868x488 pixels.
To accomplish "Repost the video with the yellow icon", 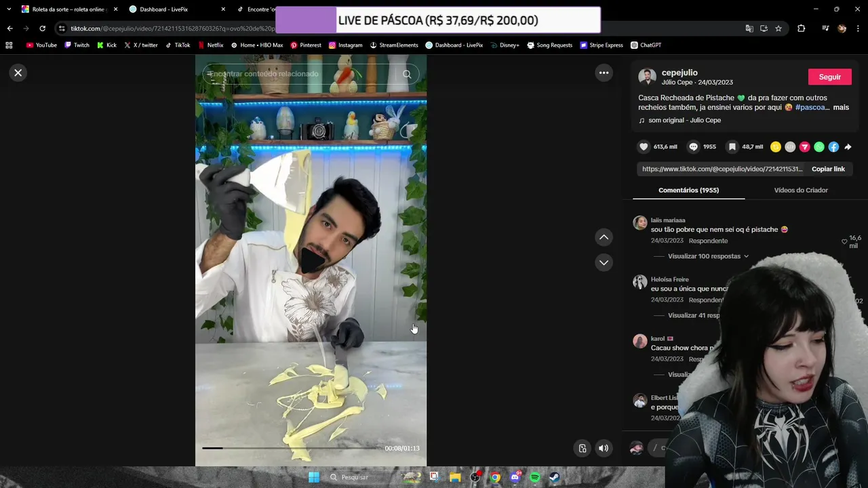I will [776, 147].
